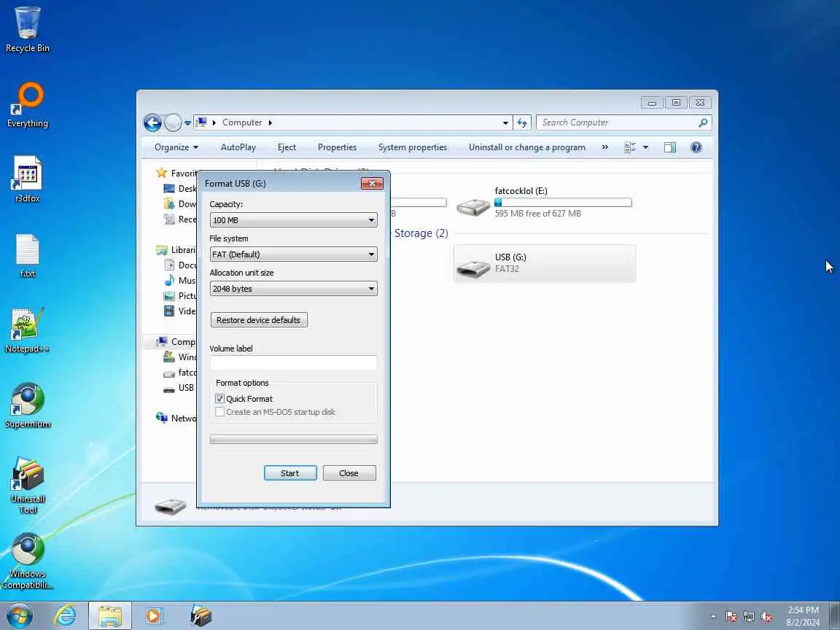Screen dimensions: 840x630
Task: Click the disabled MS-DOS startup disk checkbox
Action: click(x=219, y=412)
